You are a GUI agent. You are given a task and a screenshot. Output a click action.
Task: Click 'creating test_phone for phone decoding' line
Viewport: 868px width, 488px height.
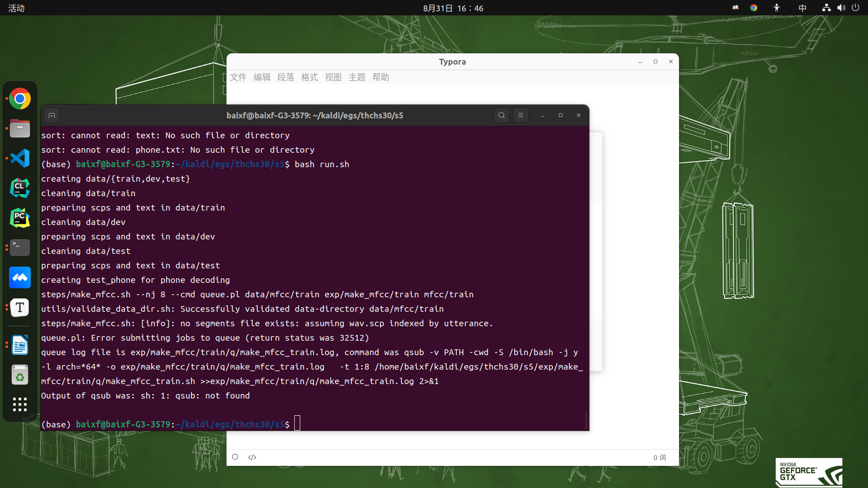point(135,280)
